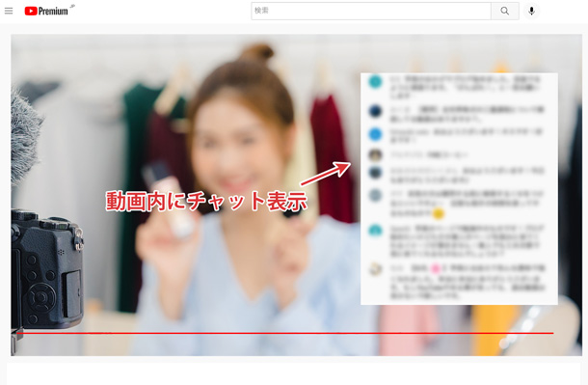This screenshot has width=588, height=385.
Task: Seek using the red video progress bar
Action: coord(285,333)
